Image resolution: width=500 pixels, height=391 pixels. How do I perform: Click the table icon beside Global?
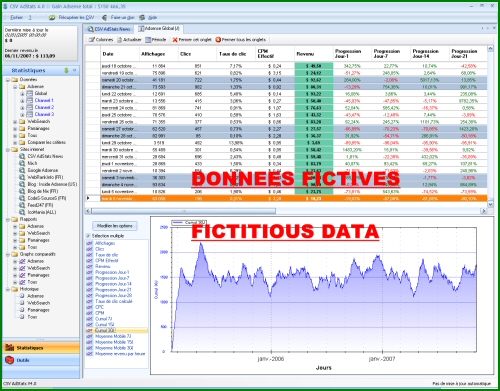(29, 93)
